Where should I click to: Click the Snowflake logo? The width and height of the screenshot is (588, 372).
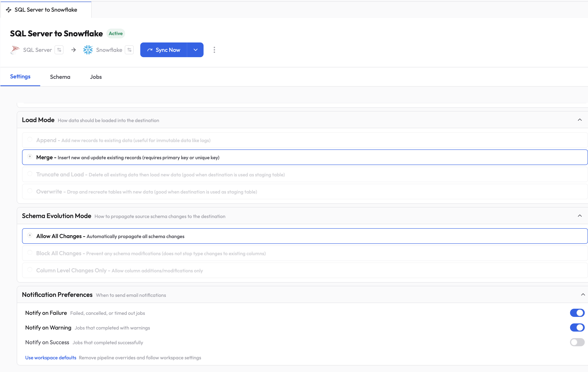click(x=88, y=50)
